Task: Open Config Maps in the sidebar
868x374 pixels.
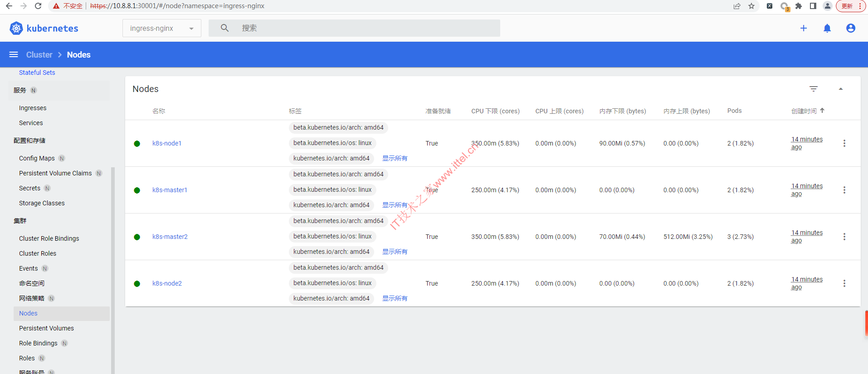Action: tap(37, 158)
